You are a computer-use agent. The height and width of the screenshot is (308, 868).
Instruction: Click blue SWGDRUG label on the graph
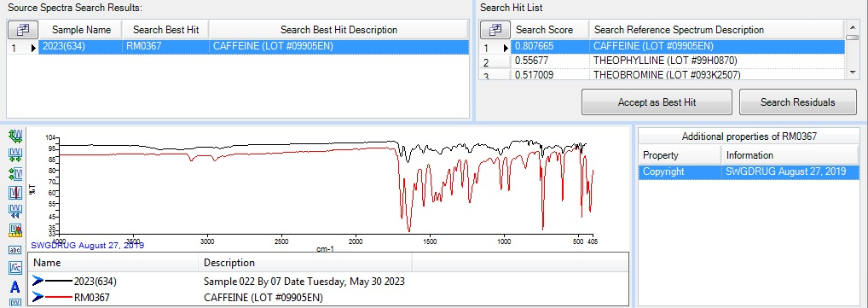coord(88,245)
